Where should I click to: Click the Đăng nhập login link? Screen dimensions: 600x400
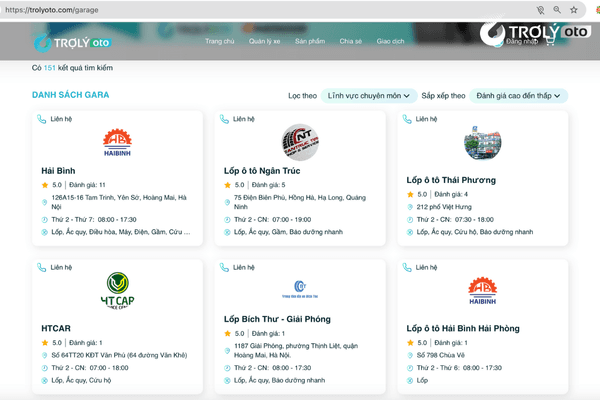522,41
